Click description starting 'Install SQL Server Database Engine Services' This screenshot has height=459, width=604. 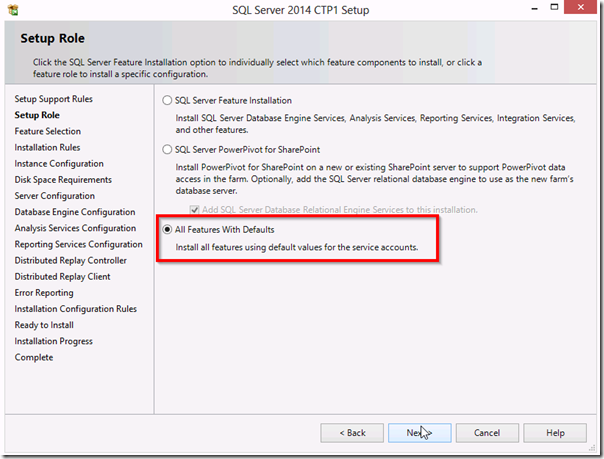tap(375, 124)
